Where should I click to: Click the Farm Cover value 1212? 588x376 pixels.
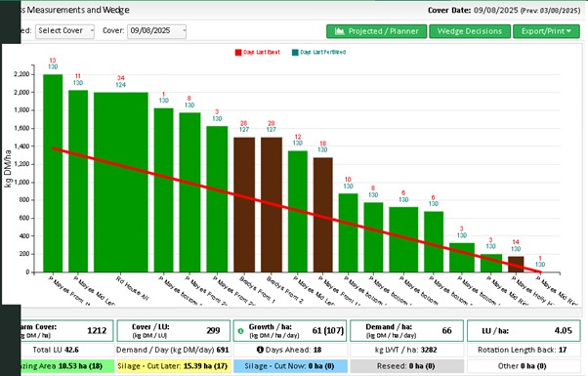coord(97,331)
